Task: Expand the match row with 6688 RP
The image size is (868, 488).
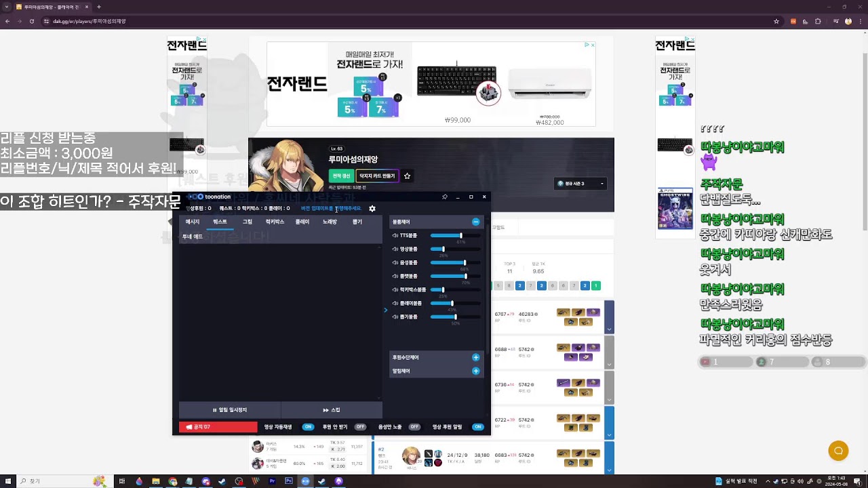Action: coord(609,352)
